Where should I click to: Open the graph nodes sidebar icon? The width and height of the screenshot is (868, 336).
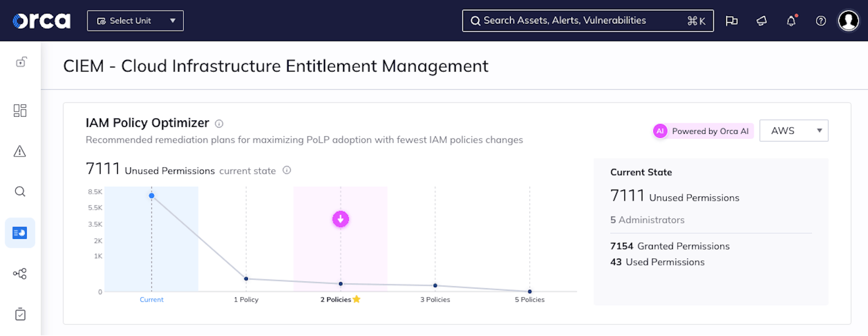(x=20, y=274)
